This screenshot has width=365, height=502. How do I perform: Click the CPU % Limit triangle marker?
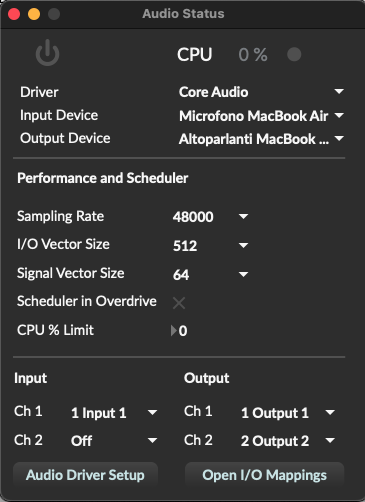pyautogui.click(x=174, y=331)
